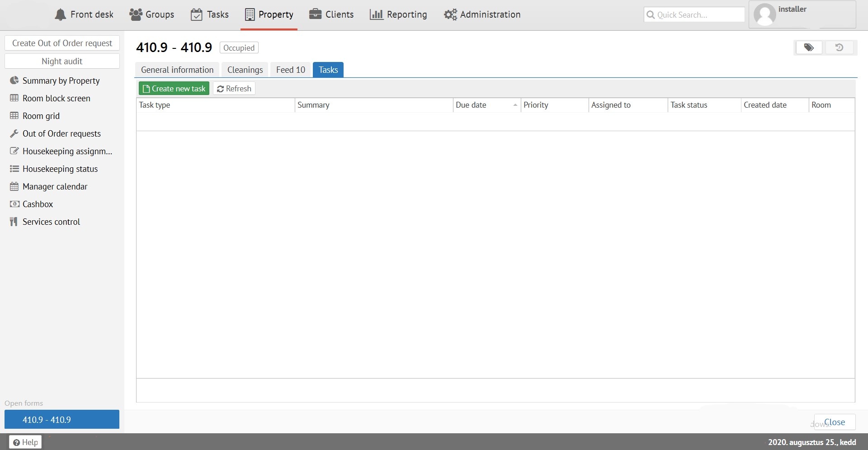Select the Feed 10 tab
The width and height of the screenshot is (868, 450).
[x=290, y=70]
